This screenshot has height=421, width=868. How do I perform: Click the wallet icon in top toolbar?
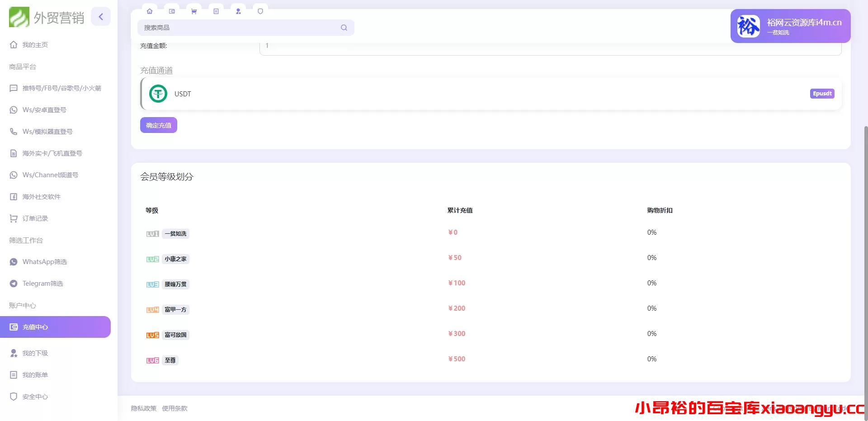(172, 11)
